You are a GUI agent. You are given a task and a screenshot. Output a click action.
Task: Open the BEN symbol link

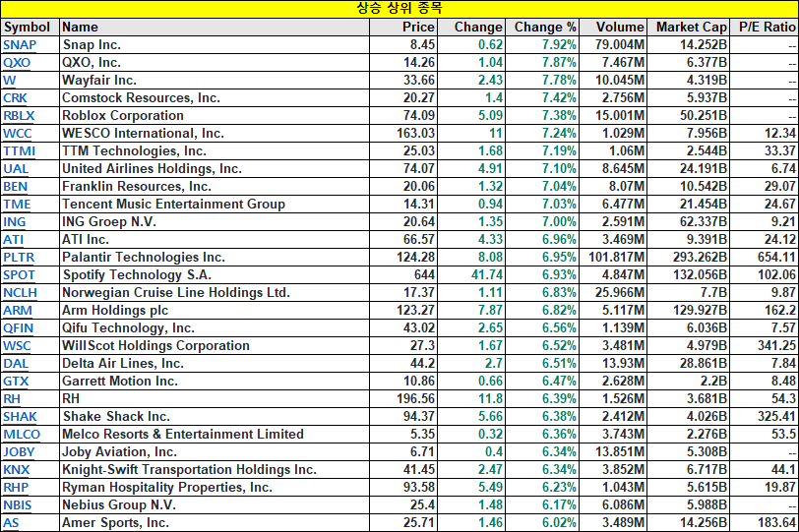(x=16, y=186)
